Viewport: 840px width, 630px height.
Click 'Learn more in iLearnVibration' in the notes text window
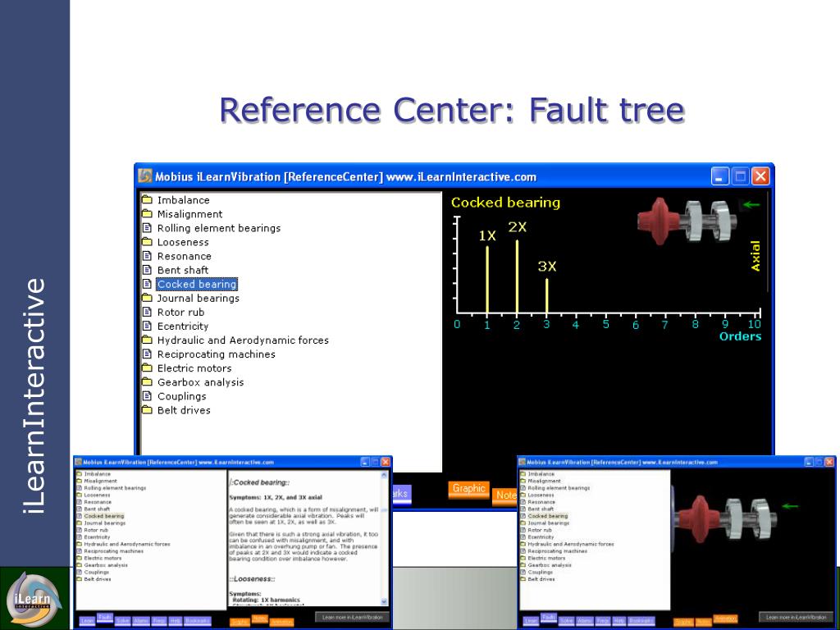(353, 617)
